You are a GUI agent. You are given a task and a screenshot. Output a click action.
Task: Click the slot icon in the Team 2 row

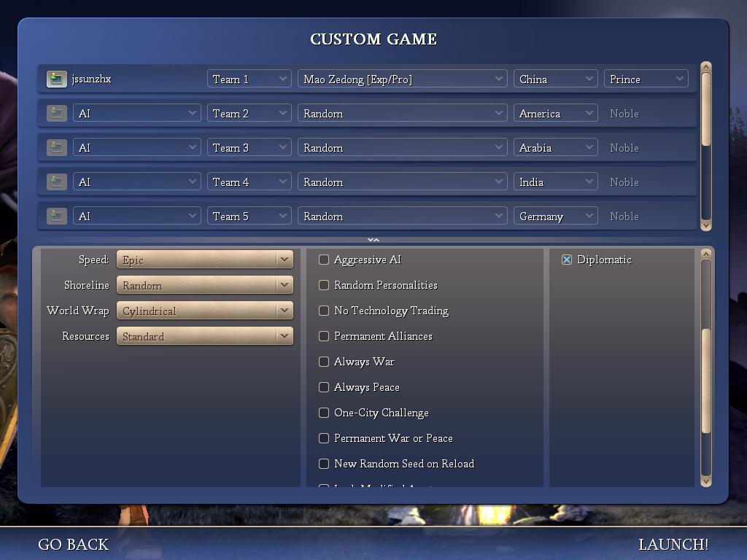click(x=57, y=113)
